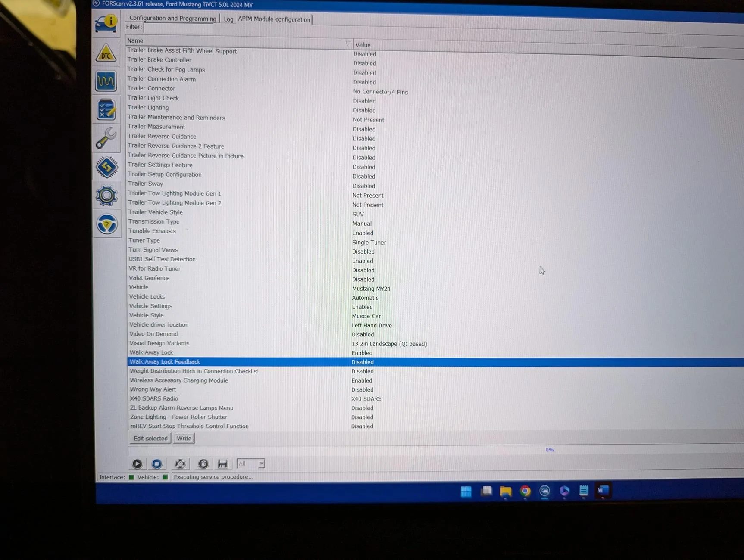Sort by the Name column header arrow
This screenshot has height=560, width=744.
point(348,44)
